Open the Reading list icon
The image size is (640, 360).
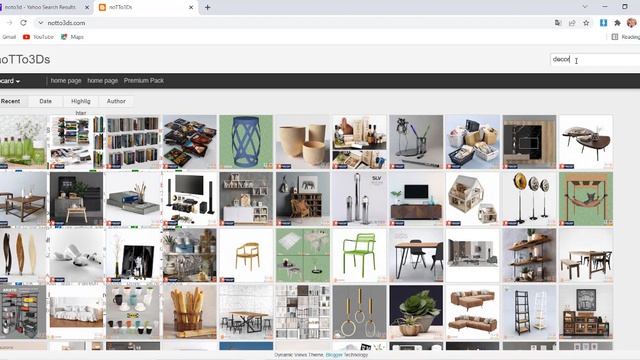pyautogui.click(x=615, y=37)
